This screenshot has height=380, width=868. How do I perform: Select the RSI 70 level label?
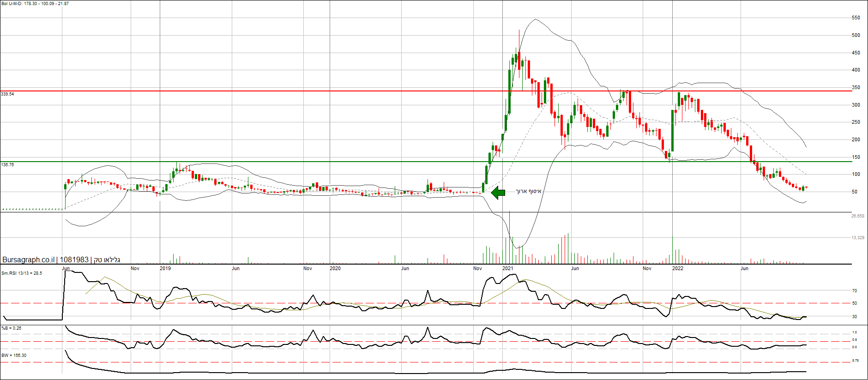click(x=855, y=291)
